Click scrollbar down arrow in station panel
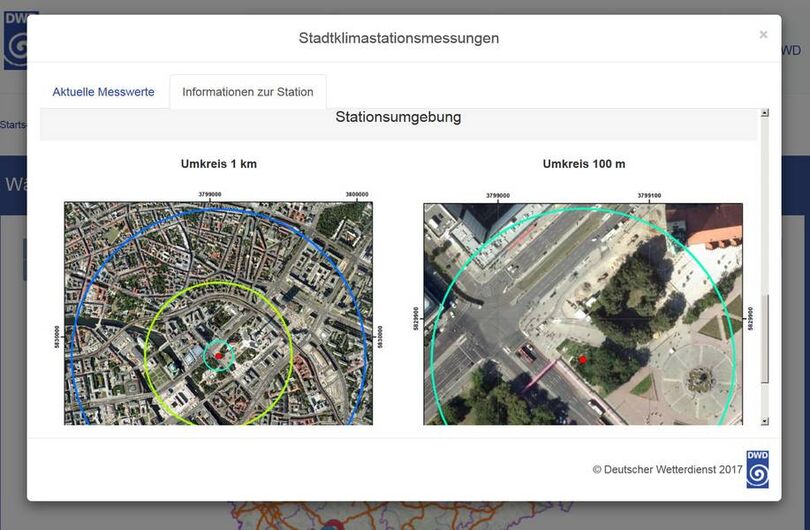810x530 pixels. point(765,422)
